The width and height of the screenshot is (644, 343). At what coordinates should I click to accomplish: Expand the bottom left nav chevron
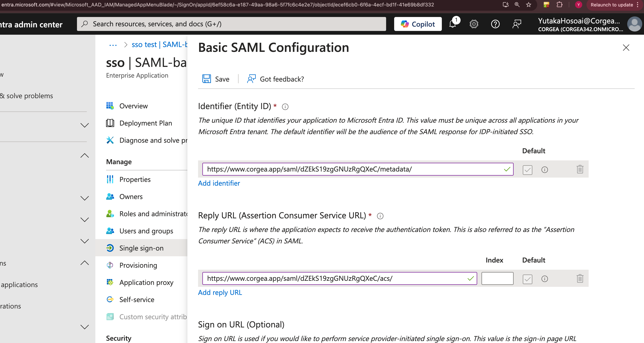click(x=85, y=327)
